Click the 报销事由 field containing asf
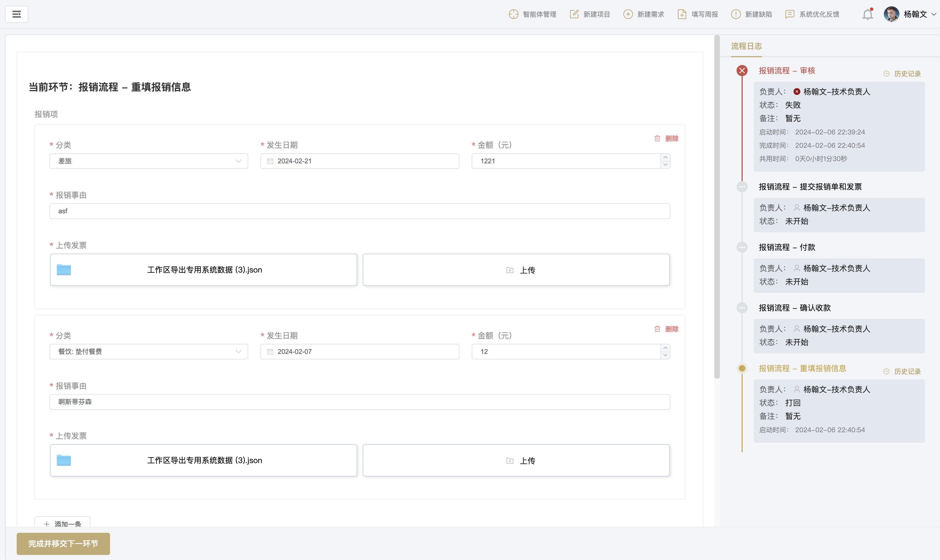Image resolution: width=940 pixels, height=560 pixels. [359, 211]
